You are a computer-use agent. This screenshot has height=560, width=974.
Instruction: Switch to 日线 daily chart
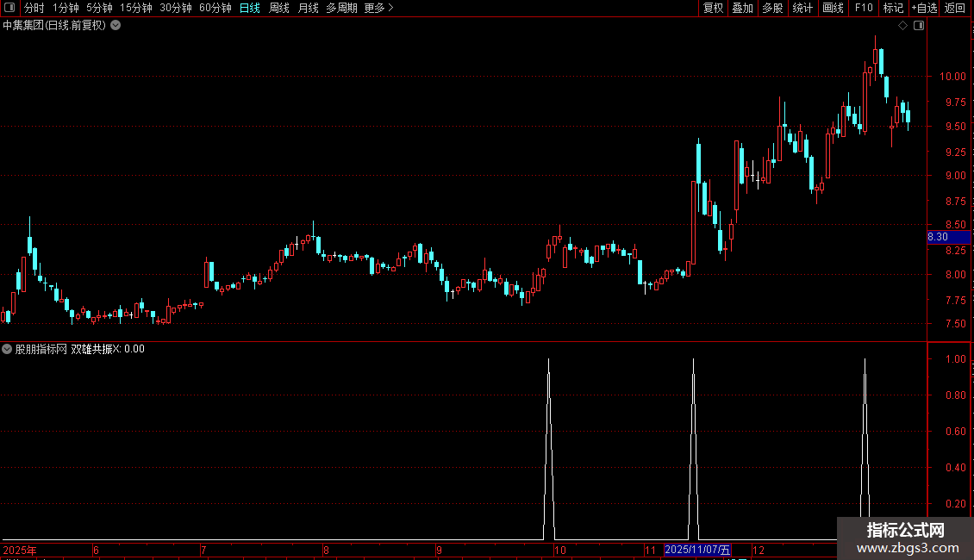coord(250,8)
